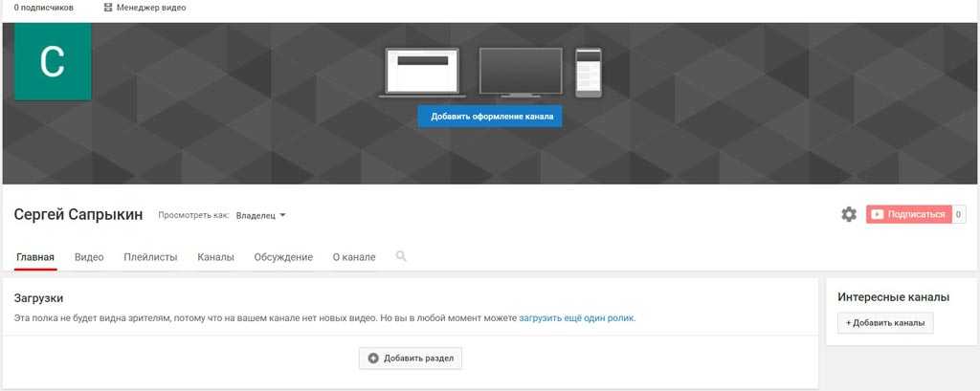Click the Добавить раздел button
The height and width of the screenshot is (391, 980).
tap(411, 358)
